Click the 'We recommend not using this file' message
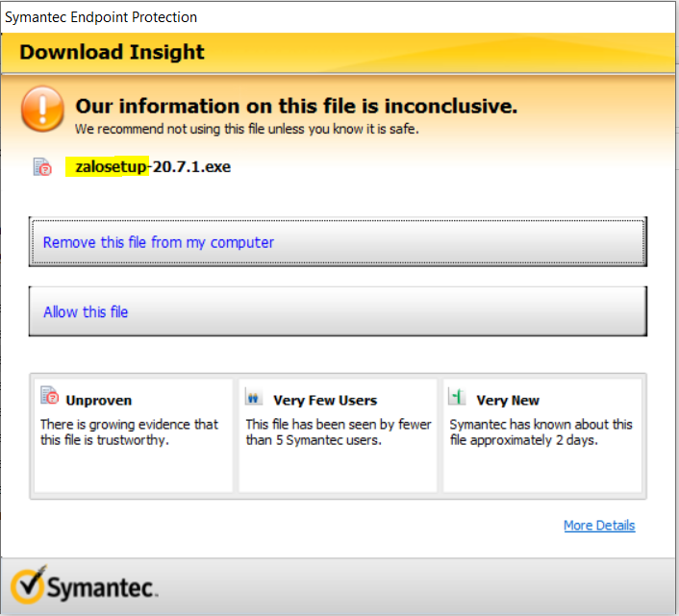The width and height of the screenshot is (679, 616). [x=246, y=128]
